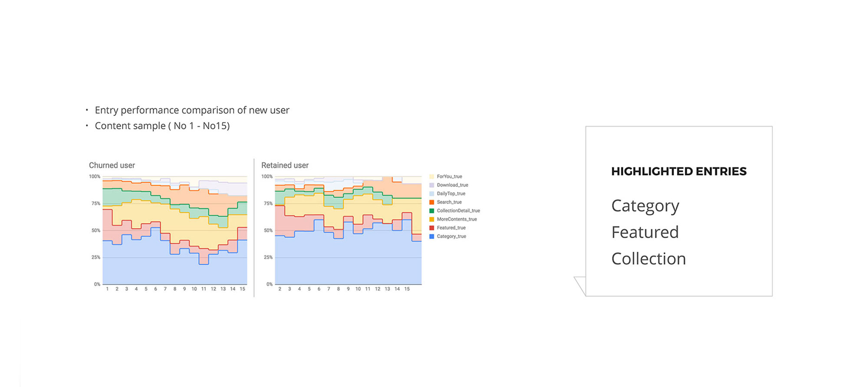Click the Retained user chart title
This screenshot has height=387, width=868.
[285, 165]
